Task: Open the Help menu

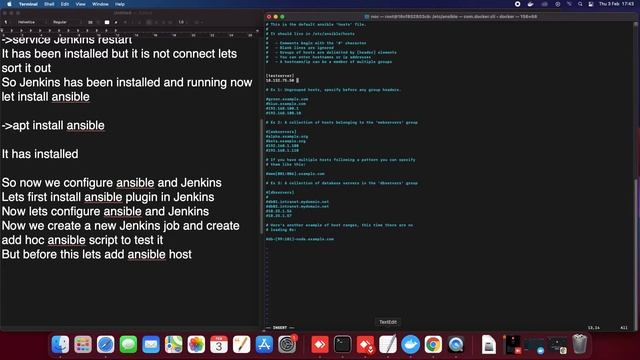Action: click(x=120, y=4)
